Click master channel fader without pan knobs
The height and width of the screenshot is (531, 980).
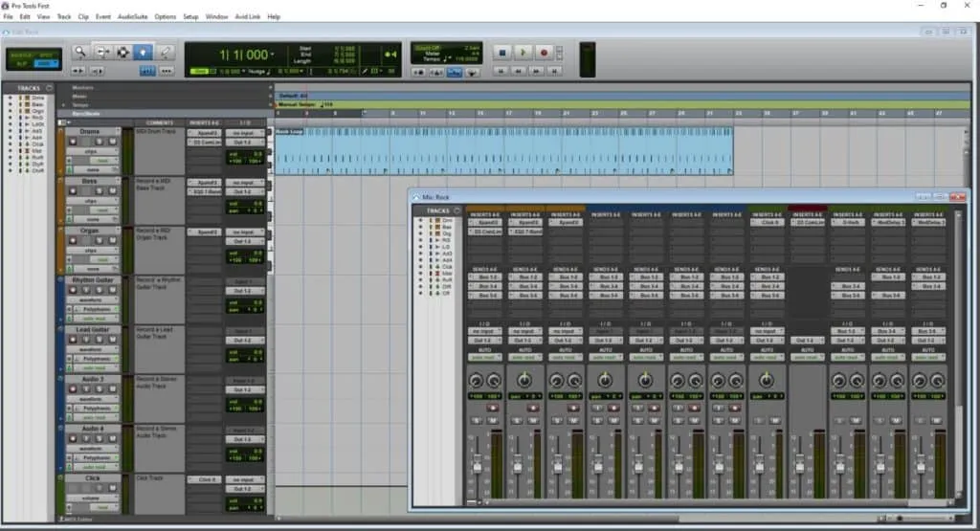(799, 463)
